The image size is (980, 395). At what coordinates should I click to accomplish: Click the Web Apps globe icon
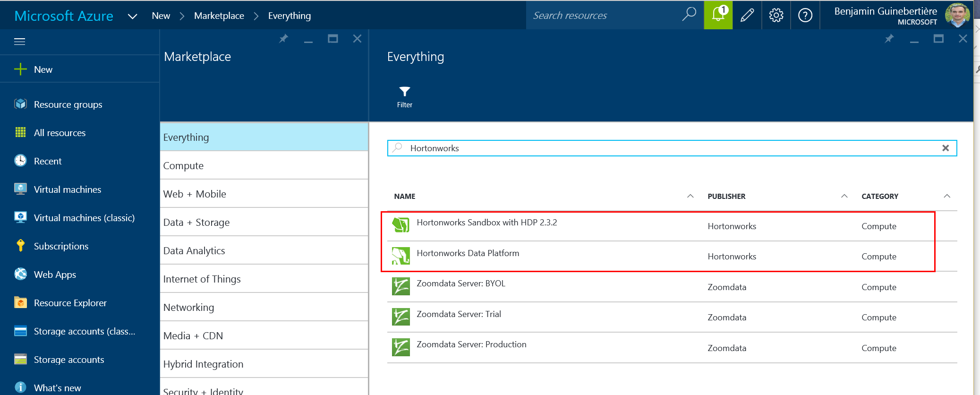click(20, 274)
